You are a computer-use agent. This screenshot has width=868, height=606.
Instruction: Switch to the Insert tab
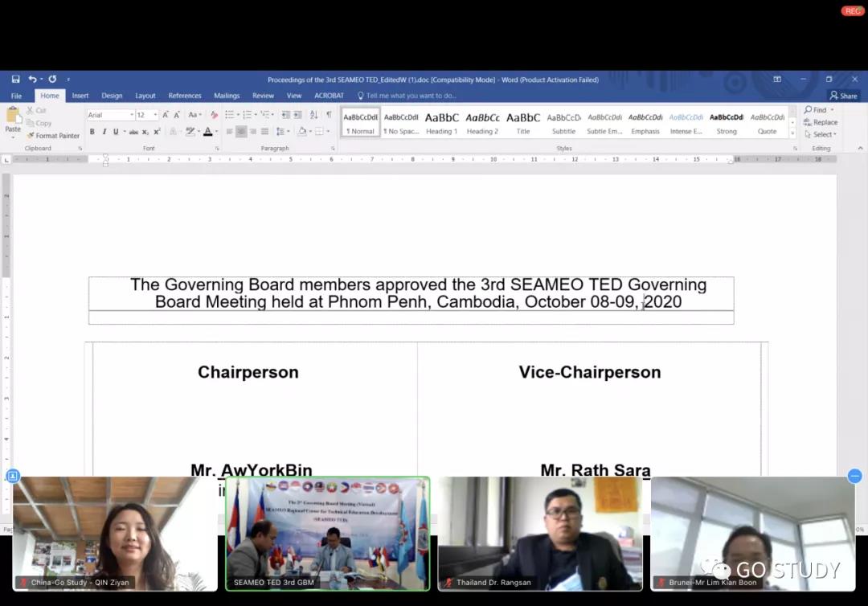pyautogui.click(x=80, y=96)
